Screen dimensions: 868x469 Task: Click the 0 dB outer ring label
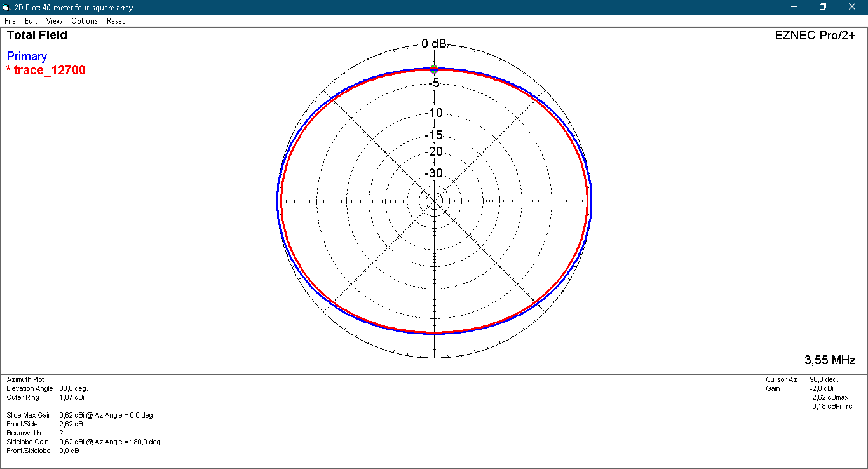coord(434,44)
